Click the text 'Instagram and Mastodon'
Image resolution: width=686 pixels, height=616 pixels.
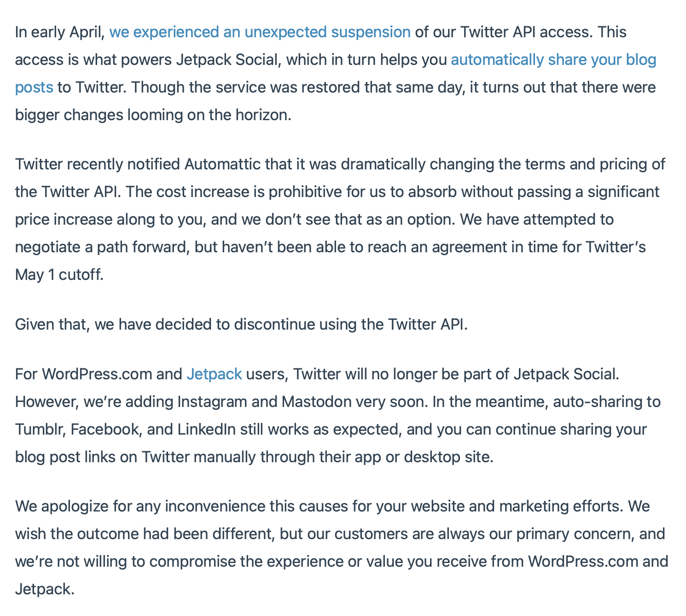coord(264,401)
